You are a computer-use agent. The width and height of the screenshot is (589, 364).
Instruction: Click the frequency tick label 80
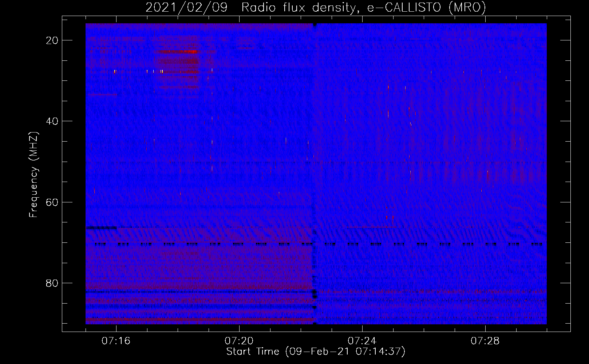pyautogui.click(x=52, y=283)
